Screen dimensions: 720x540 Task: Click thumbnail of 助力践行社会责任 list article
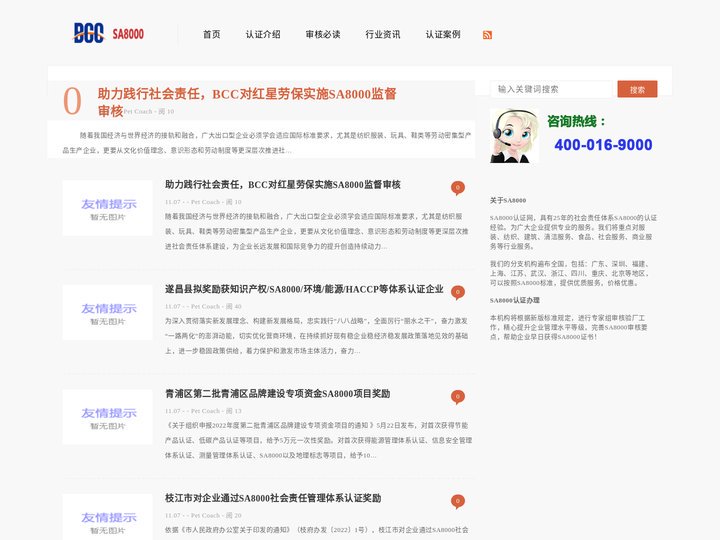pos(107,208)
